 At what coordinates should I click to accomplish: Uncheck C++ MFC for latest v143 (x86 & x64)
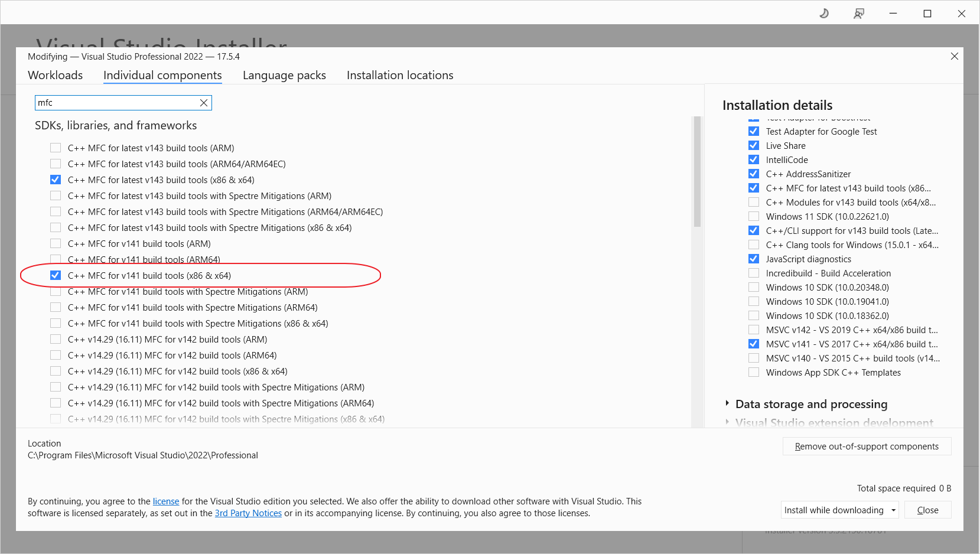point(56,180)
